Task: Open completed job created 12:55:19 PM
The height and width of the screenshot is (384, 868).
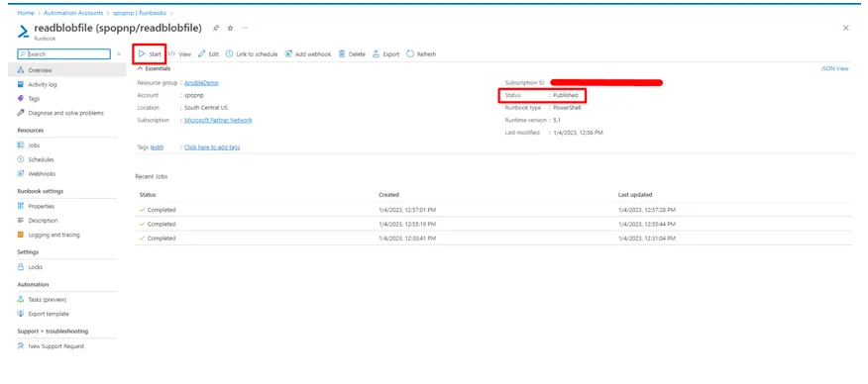Action: pyautogui.click(x=493, y=225)
